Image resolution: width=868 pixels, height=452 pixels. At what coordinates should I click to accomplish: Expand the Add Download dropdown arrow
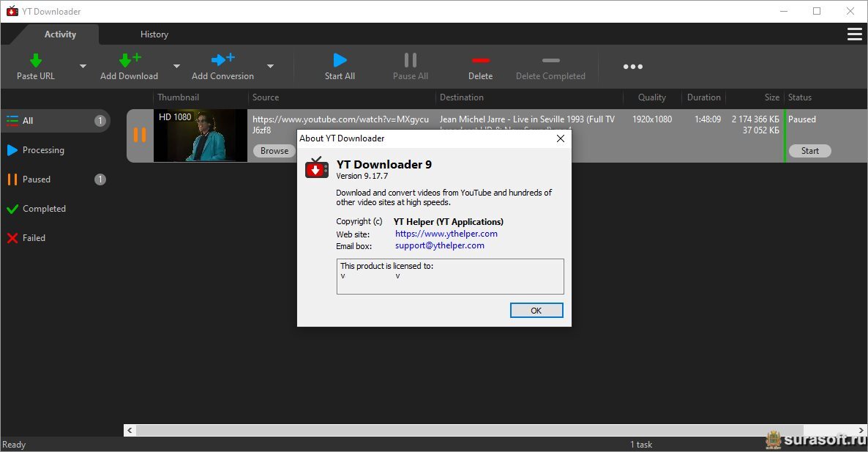(x=176, y=67)
